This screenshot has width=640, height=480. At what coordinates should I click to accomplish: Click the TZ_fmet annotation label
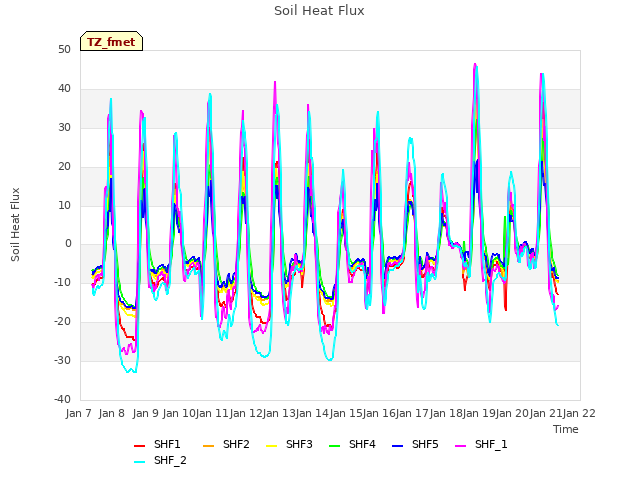tap(111, 42)
